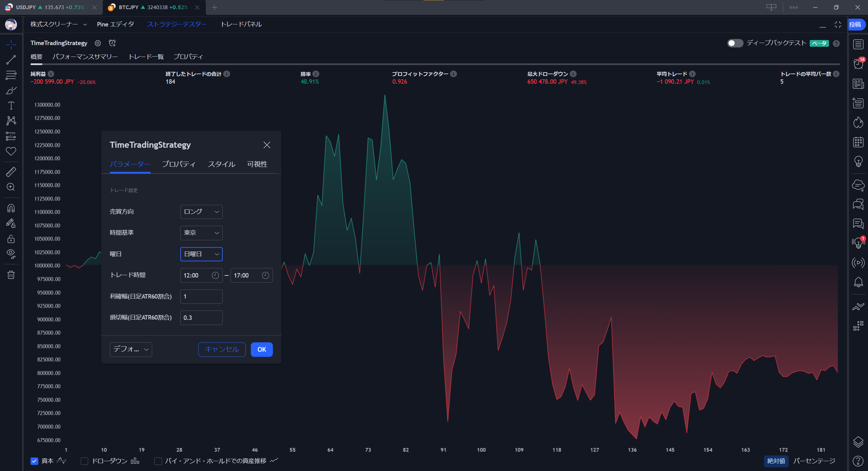868x471 pixels.
Task: Switch chart scale to パーセンテージ
Action: click(x=814, y=461)
